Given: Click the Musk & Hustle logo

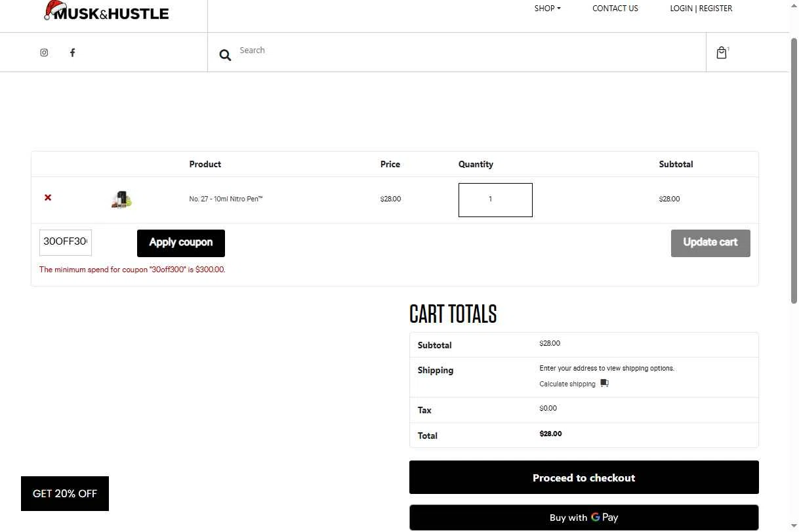Looking at the screenshot, I should [x=106, y=11].
